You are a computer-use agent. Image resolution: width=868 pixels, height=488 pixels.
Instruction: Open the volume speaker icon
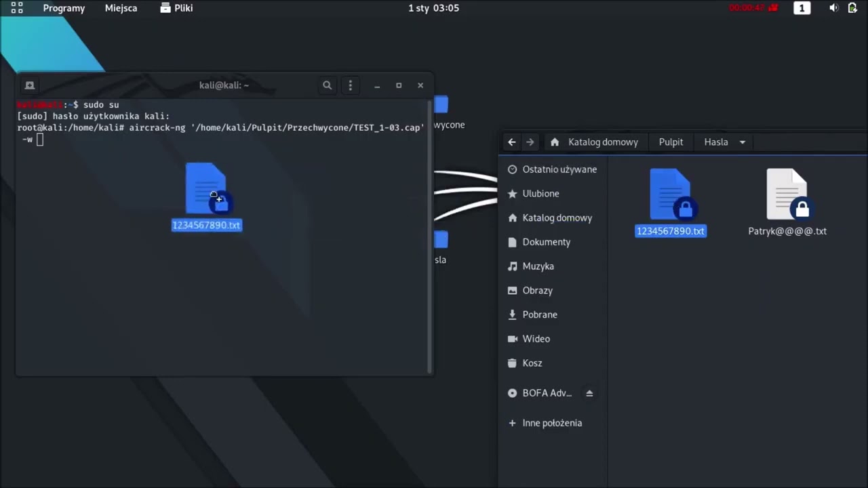833,8
